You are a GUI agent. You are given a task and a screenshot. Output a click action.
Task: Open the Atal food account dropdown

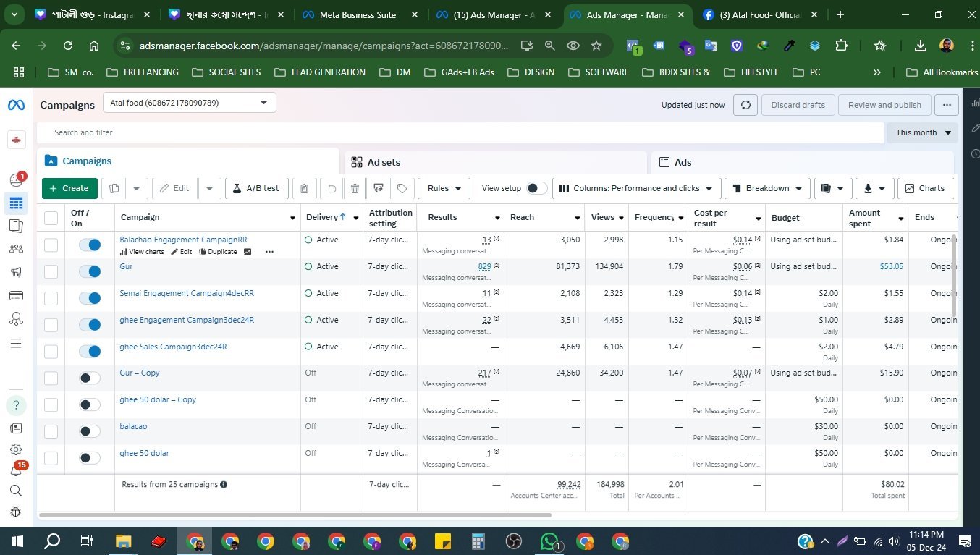coord(189,103)
